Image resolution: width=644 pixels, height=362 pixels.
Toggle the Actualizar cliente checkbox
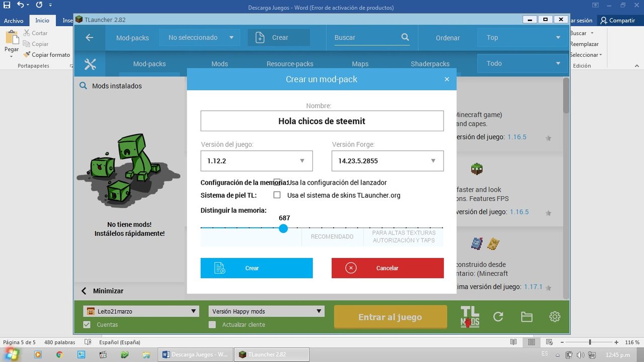tap(212, 324)
